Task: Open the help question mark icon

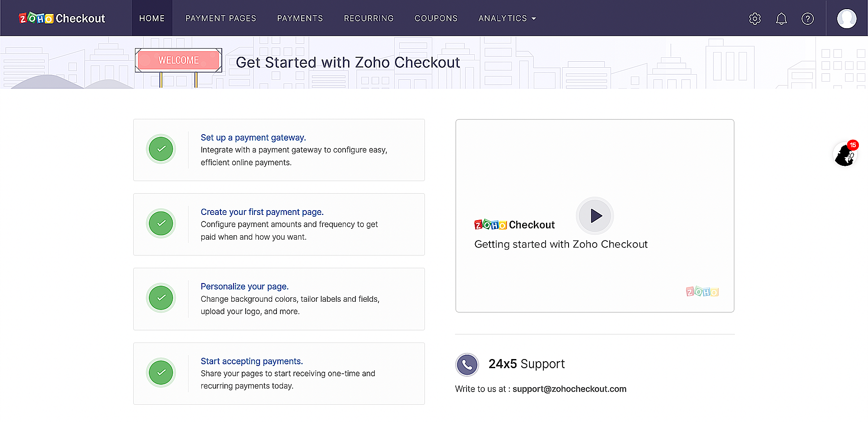Action: point(807,19)
